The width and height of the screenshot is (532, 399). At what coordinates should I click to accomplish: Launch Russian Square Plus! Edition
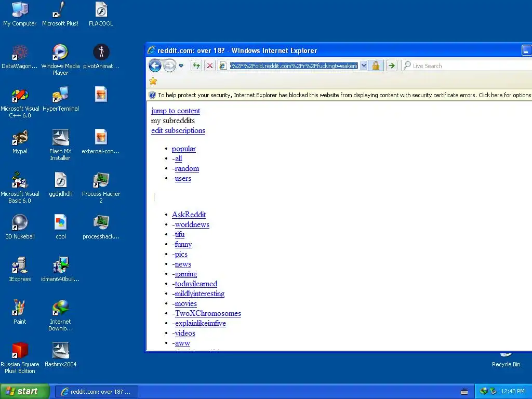(20, 358)
